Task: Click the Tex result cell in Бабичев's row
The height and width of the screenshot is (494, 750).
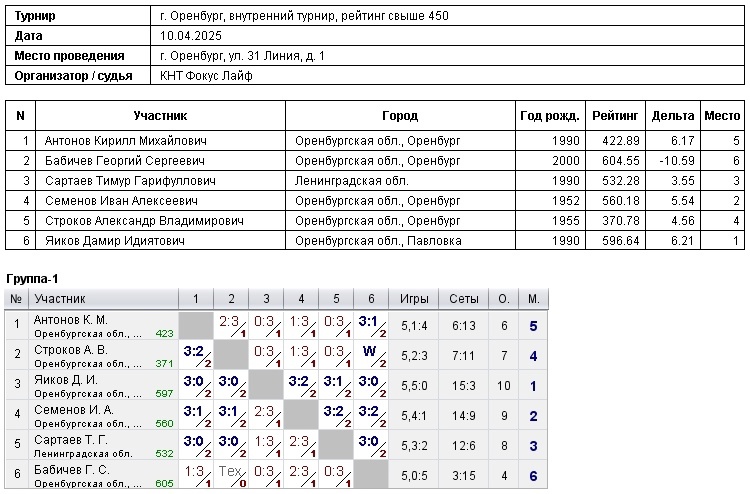Action: coord(231,471)
